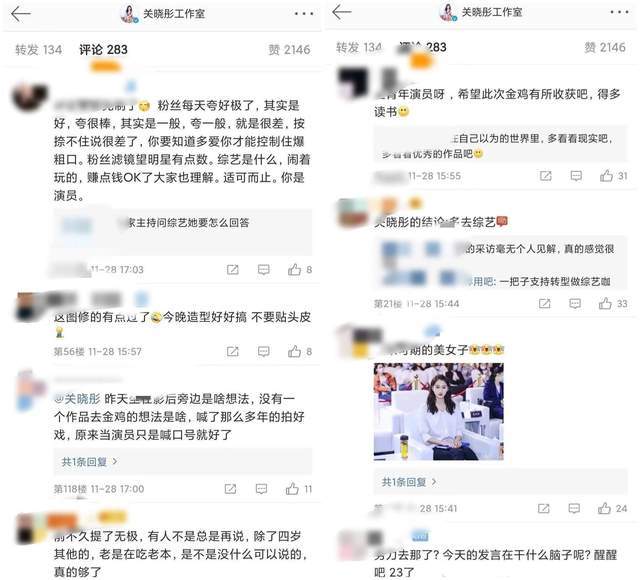Switch to 转发 134 tab on left
The image size is (640, 580).
(39, 50)
